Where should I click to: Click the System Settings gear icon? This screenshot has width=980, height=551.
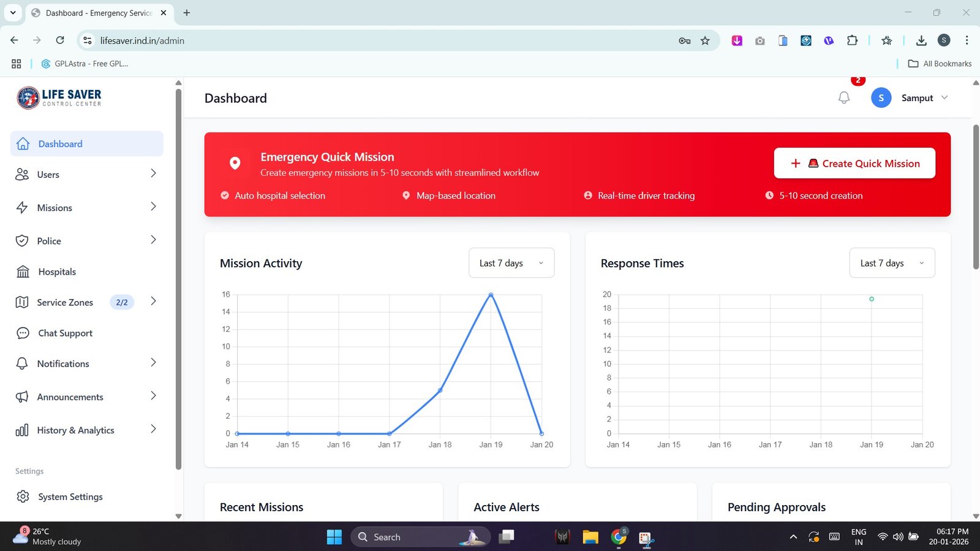pyautogui.click(x=23, y=496)
